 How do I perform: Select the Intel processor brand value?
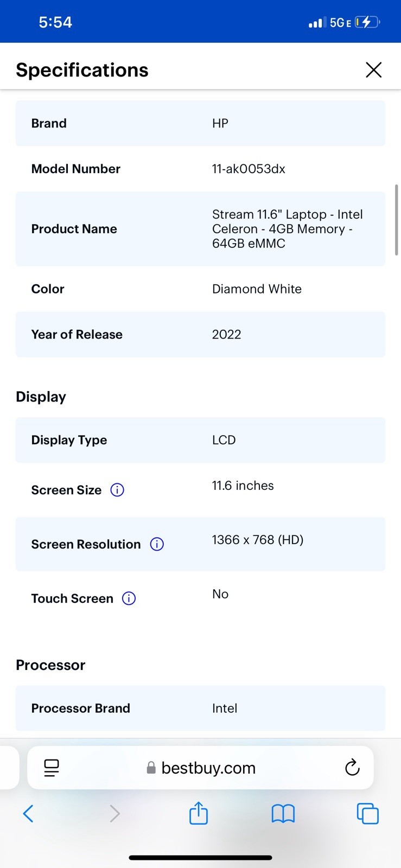[x=225, y=708]
